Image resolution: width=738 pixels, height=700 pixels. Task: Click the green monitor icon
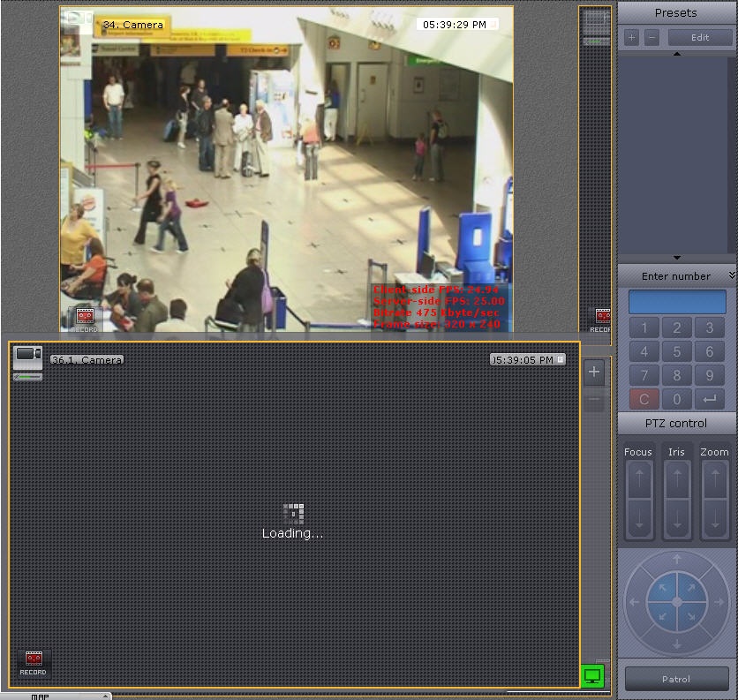pyautogui.click(x=593, y=676)
